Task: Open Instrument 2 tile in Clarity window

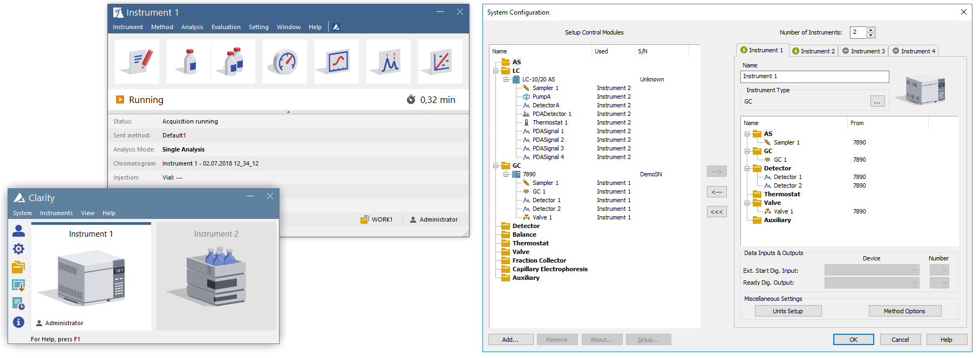Action: click(x=216, y=277)
